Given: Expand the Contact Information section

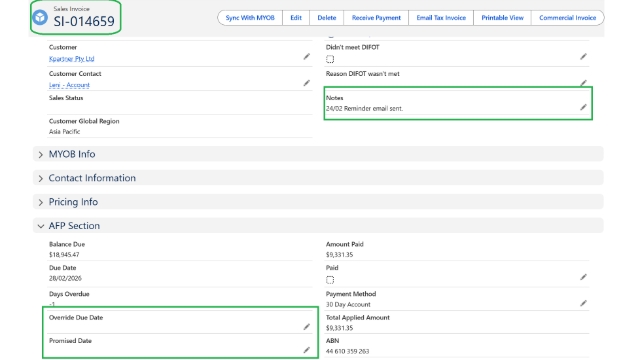Looking at the screenshot, I should tap(318, 178).
